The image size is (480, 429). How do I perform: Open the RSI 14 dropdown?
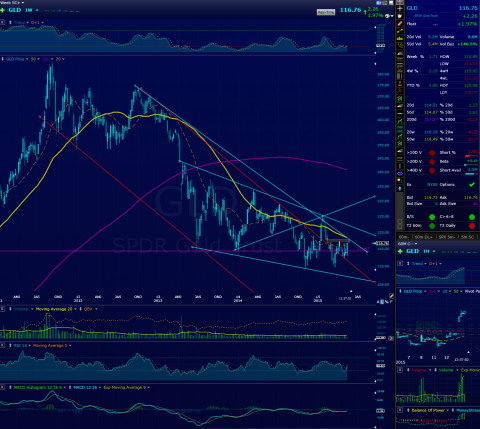30,346
